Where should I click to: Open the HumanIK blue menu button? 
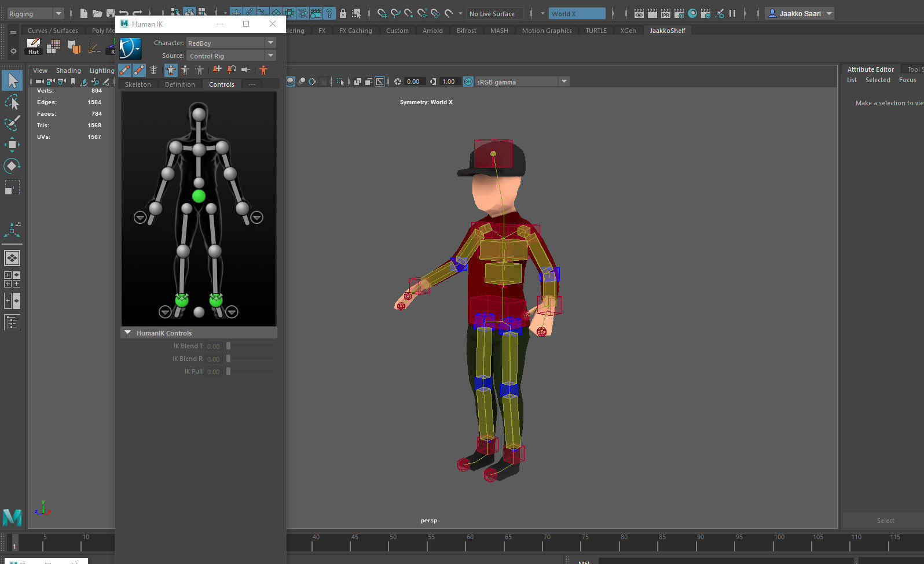[130, 49]
